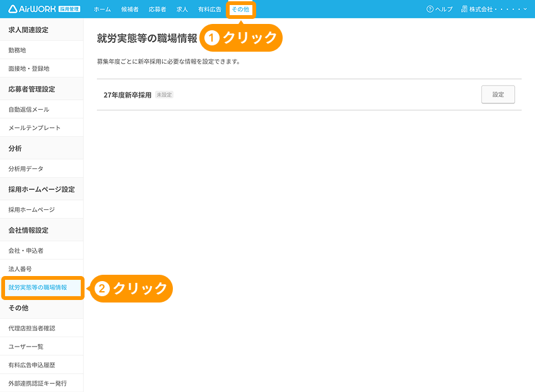
Task: Click the company building icon
Action: tap(464, 9)
